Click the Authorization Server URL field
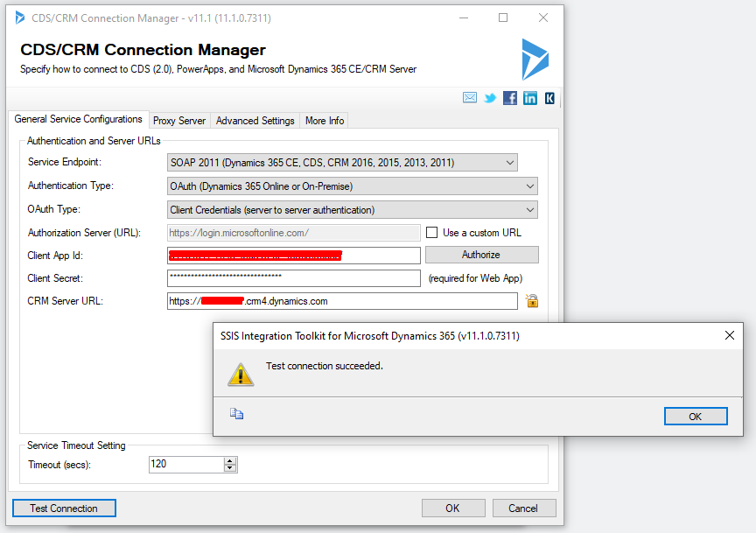756x533 pixels. (x=294, y=233)
